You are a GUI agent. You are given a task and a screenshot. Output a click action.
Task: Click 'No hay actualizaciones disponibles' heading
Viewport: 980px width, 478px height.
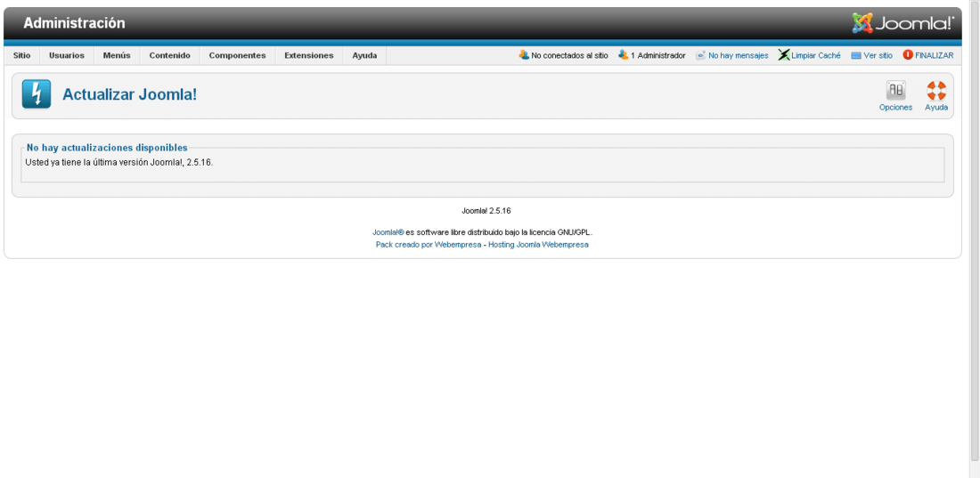pos(107,148)
